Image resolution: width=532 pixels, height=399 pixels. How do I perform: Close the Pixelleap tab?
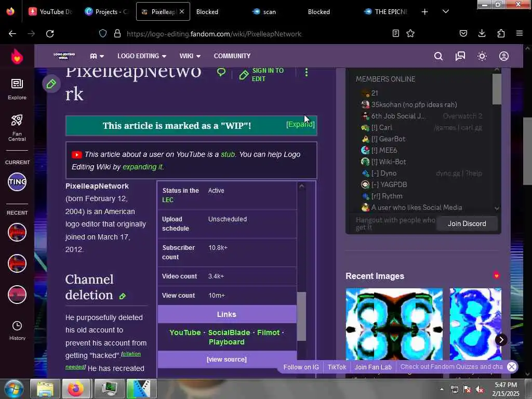(x=182, y=11)
